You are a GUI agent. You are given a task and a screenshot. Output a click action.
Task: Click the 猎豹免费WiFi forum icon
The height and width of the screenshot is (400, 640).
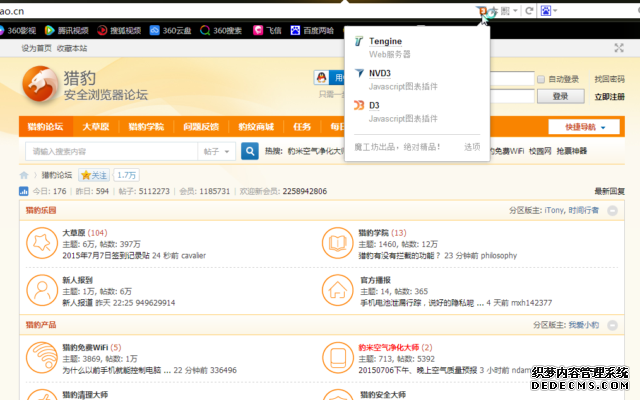tap(42, 358)
